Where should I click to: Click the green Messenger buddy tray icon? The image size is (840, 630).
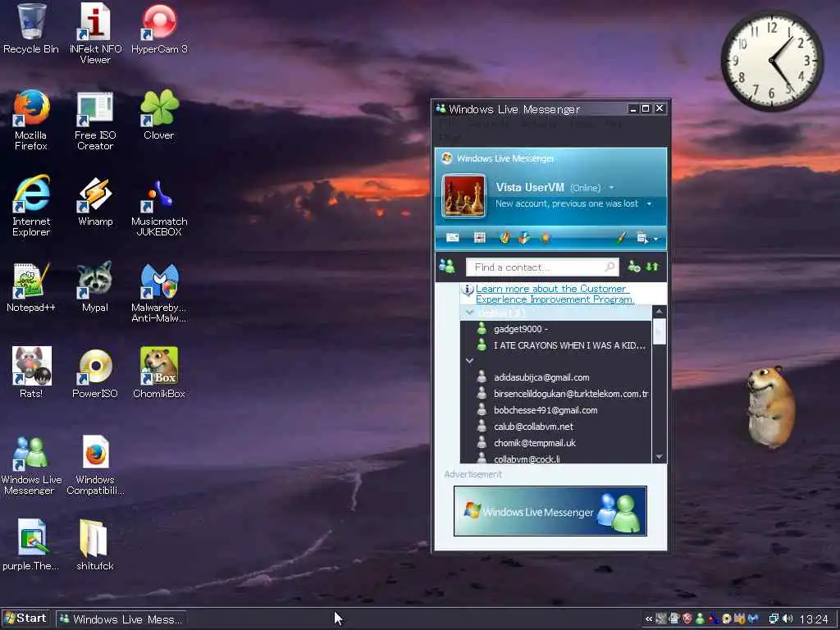tap(700, 619)
